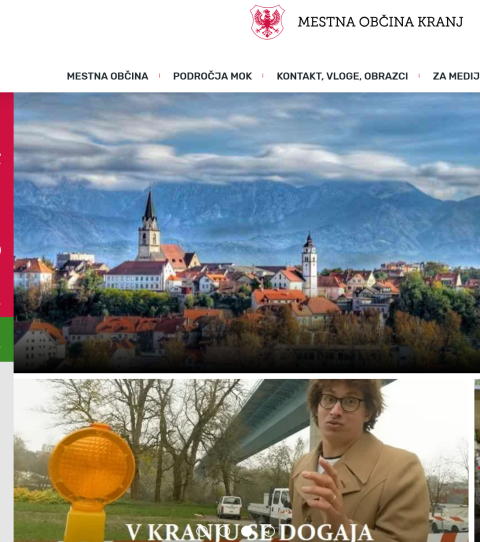The height and width of the screenshot is (542, 480).
Task: Click the V KRANJU SE DOGAJA headline
Action: click(x=250, y=532)
